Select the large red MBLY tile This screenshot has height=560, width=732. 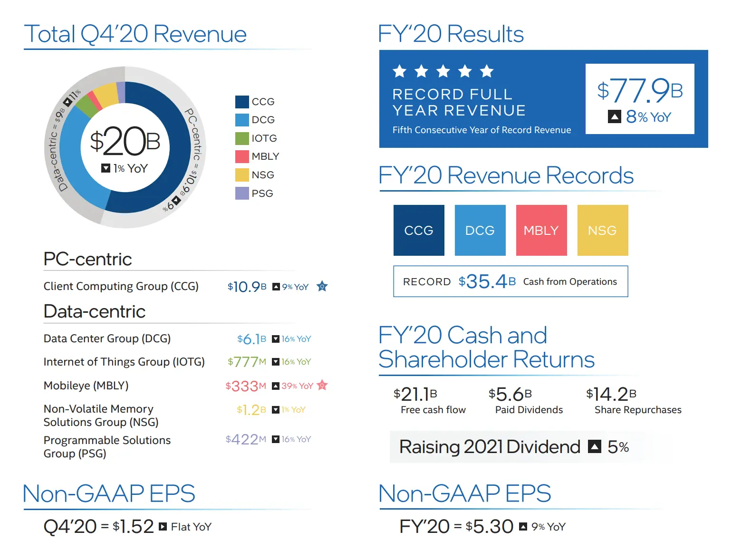coord(541,230)
